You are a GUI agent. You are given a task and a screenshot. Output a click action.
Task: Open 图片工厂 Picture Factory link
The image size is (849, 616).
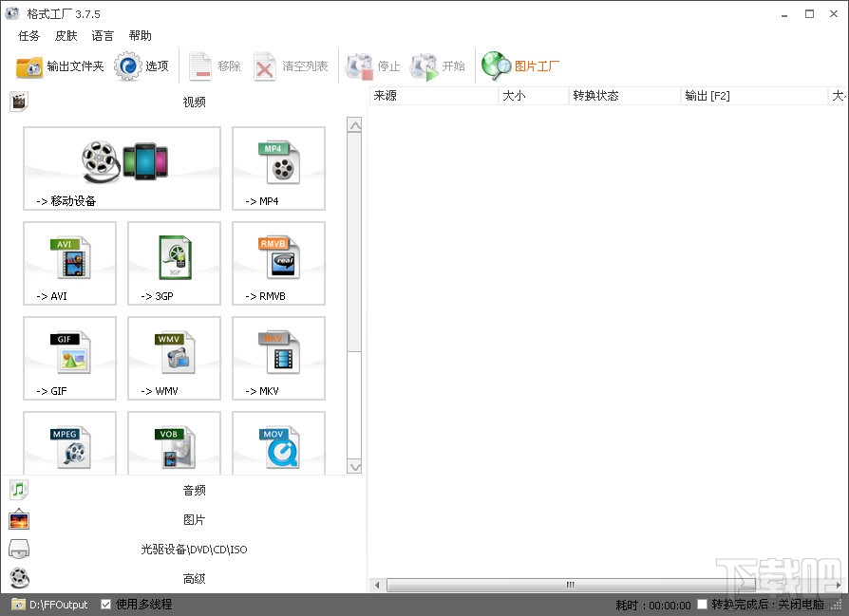click(x=520, y=66)
